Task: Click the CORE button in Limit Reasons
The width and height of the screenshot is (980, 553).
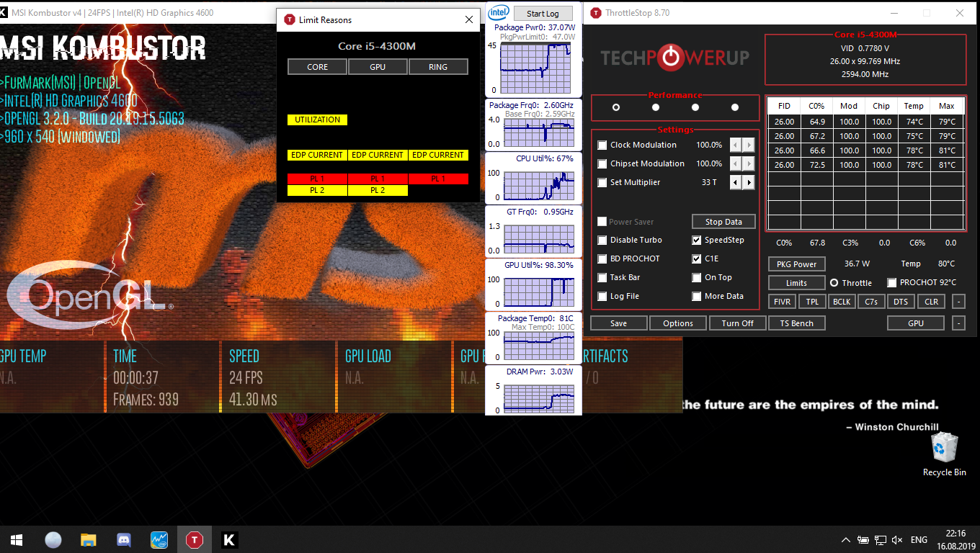Action: (317, 67)
